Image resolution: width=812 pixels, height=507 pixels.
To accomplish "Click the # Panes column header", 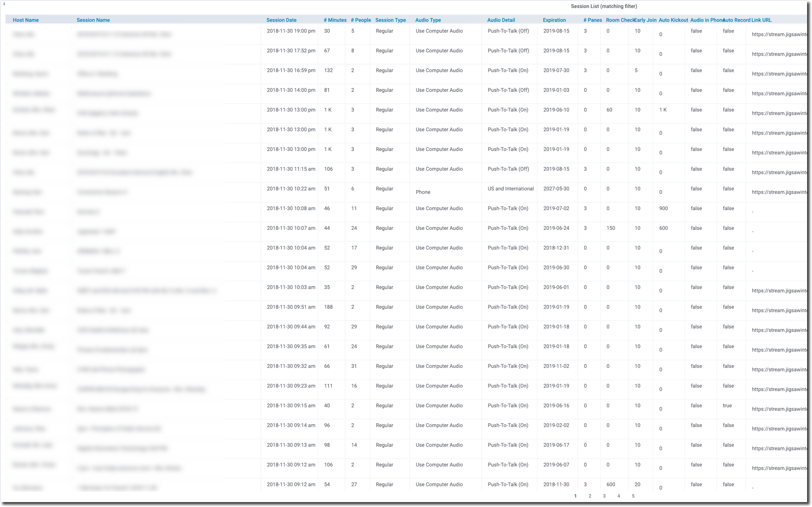I will pos(593,20).
